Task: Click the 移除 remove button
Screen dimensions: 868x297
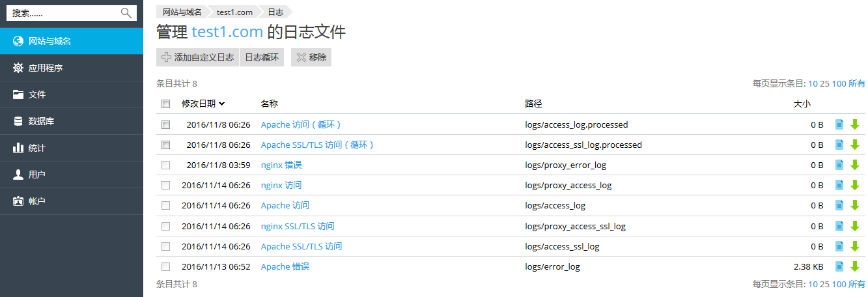Action: pyautogui.click(x=311, y=57)
